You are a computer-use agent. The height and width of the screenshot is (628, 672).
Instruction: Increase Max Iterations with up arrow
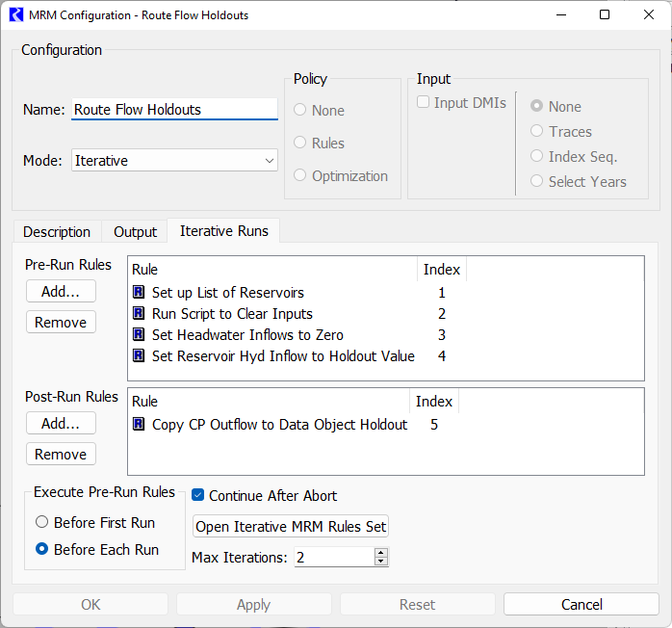[381, 553]
